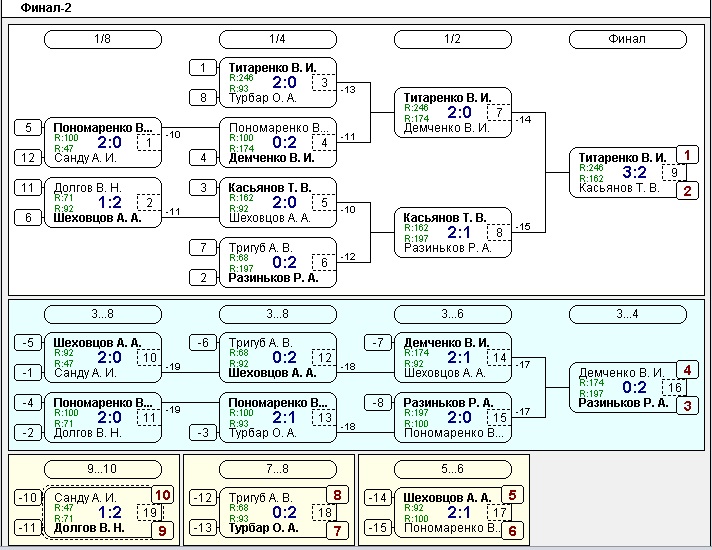Viewport: 712px width, 550px height.
Task: Select the 1/4 round header
Action: (x=277, y=39)
